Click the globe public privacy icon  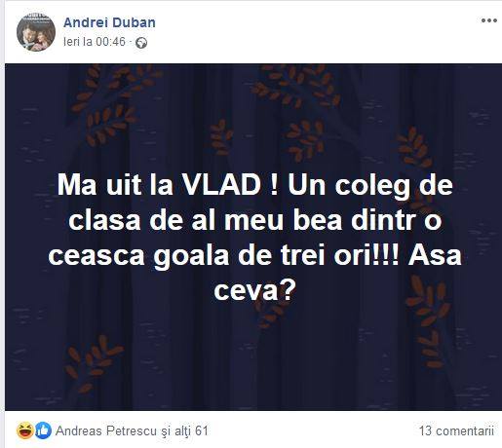pos(141,43)
